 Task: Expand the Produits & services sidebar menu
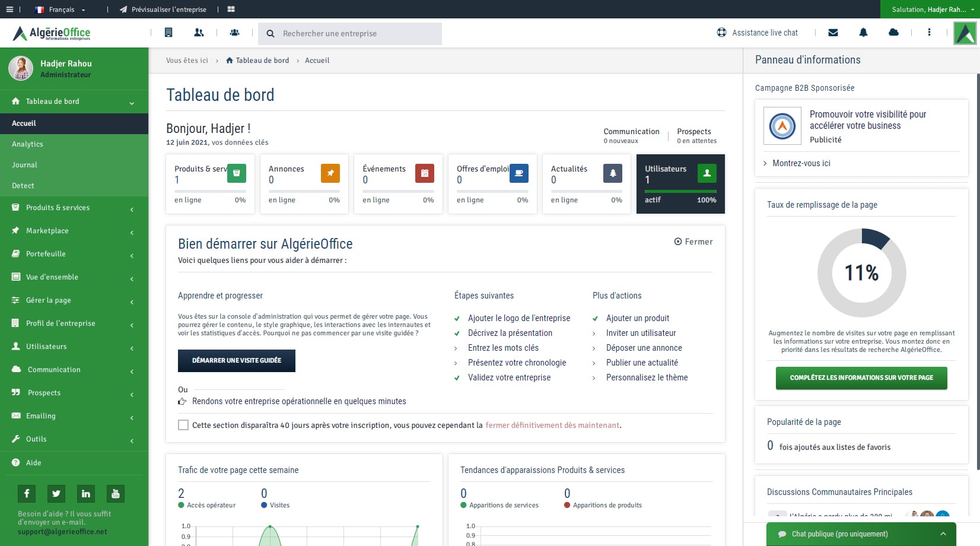(74, 208)
